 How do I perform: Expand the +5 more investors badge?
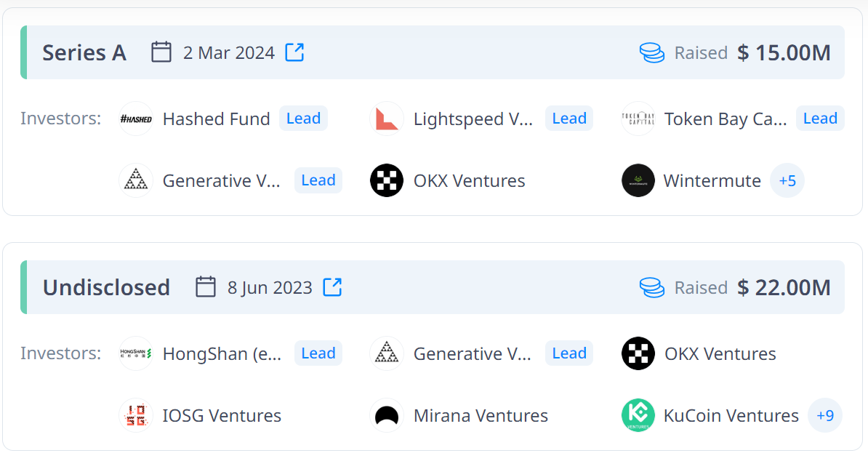(x=787, y=180)
